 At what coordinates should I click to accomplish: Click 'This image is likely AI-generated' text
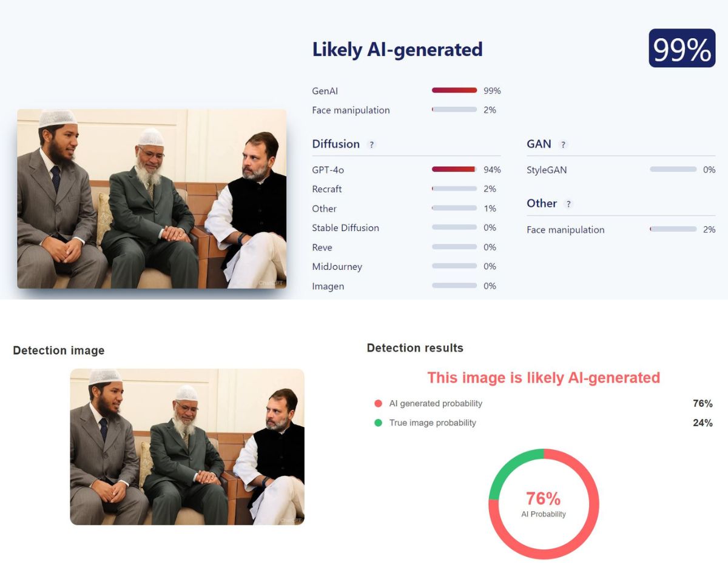point(544,378)
